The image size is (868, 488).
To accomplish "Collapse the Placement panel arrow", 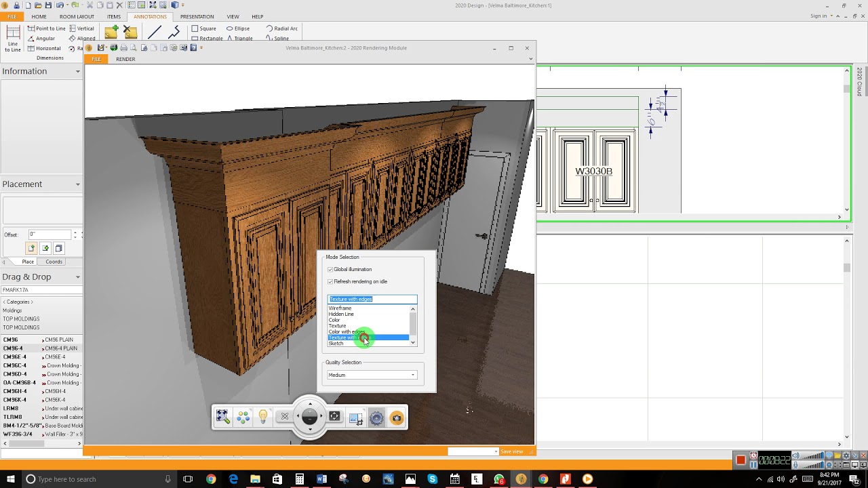I will tap(77, 184).
